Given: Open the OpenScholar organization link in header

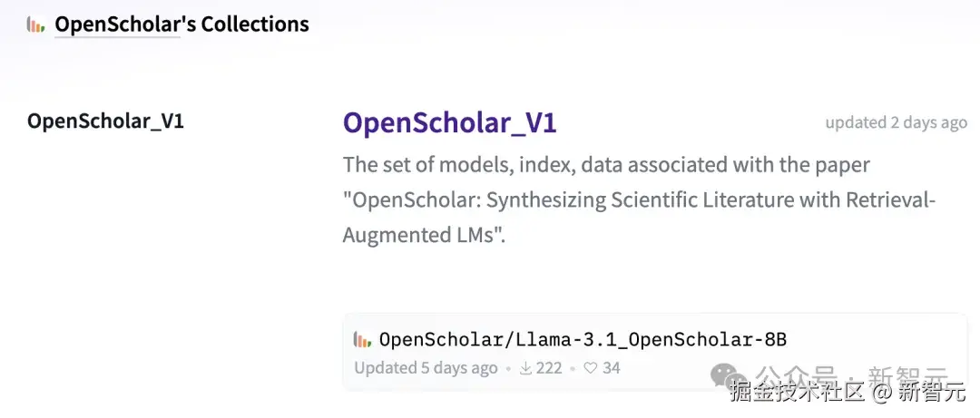Looking at the screenshot, I should (118, 24).
